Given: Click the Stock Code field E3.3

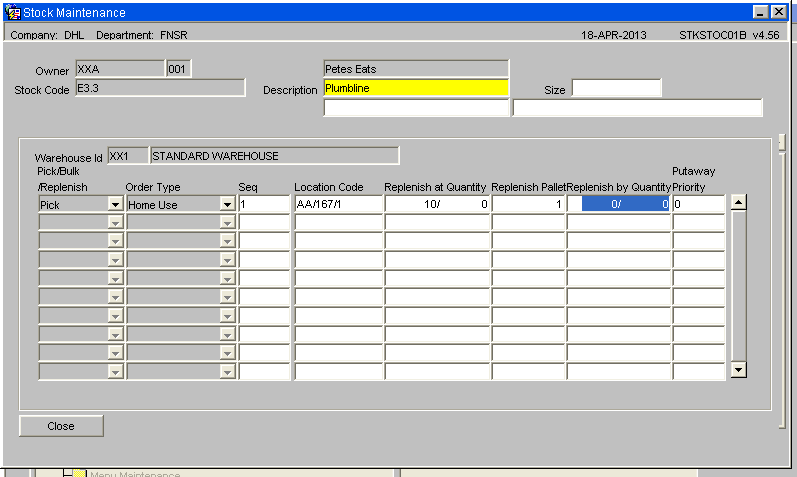Looking at the screenshot, I should click(160, 87).
